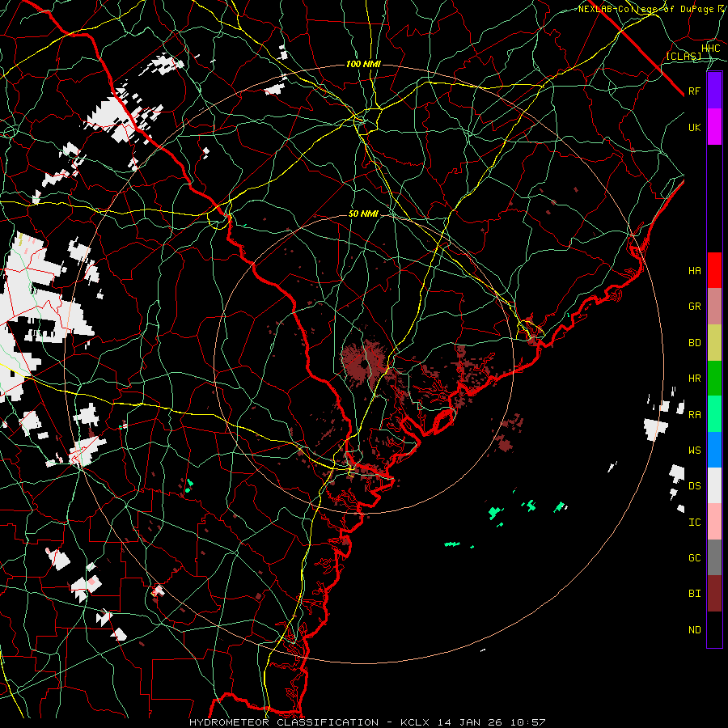This screenshot has height=728, width=728.
Task: Select the BD yellow legend swatch
Action: click(x=714, y=343)
